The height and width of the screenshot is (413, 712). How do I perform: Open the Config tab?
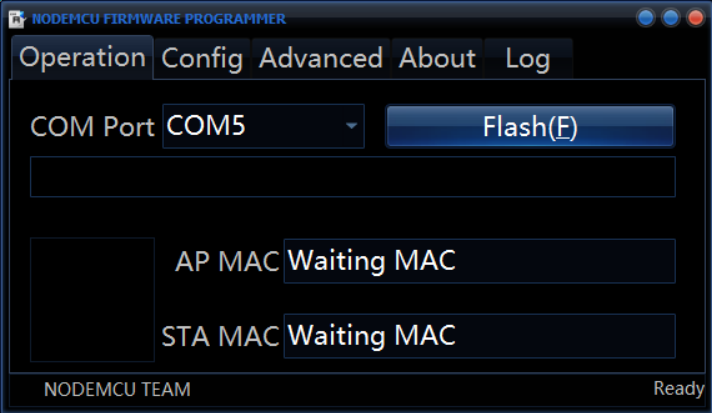point(202,59)
